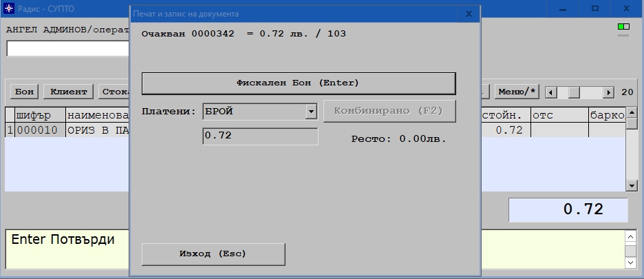The image size is (644, 279).
Task: Click the item table scrollbar down arrow
Action: coord(631,185)
